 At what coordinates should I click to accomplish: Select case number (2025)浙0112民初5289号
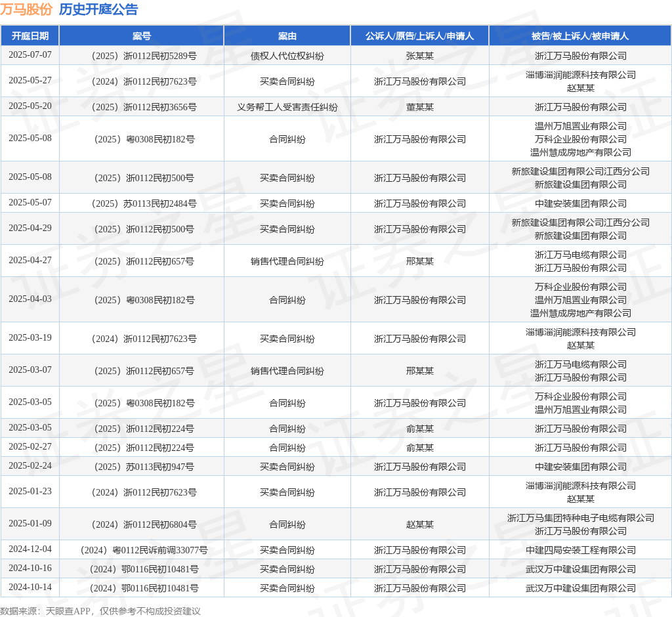pos(142,56)
